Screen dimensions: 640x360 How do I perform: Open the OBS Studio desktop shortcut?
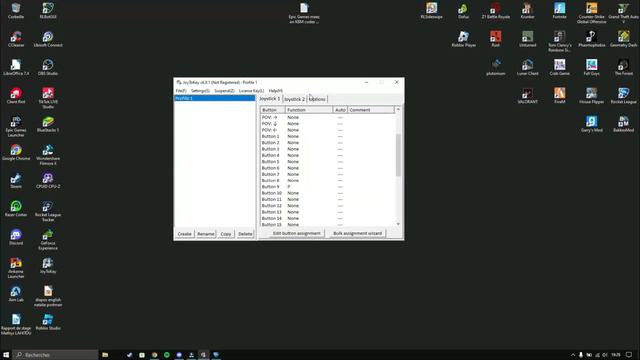click(x=48, y=67)
